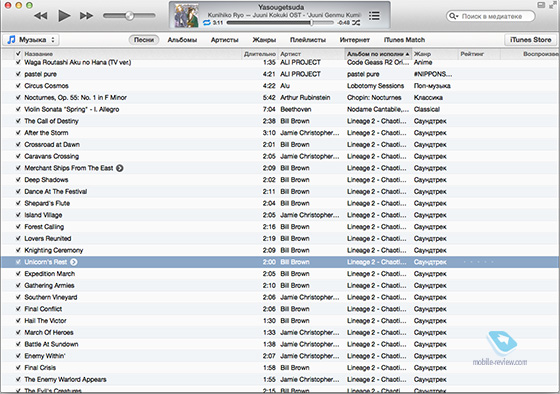
Task: Set rating dots for Unicorn's Rest
Action: point(479,262)
